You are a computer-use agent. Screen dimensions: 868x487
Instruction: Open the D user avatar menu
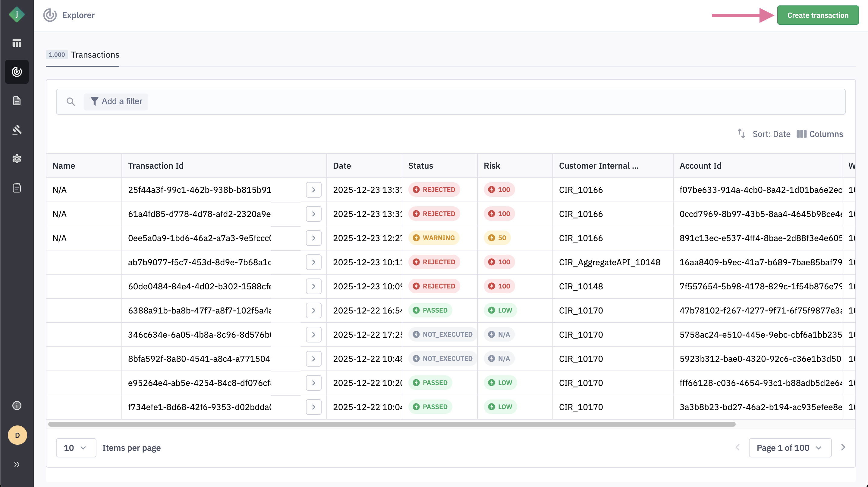(x=17, y=435)
